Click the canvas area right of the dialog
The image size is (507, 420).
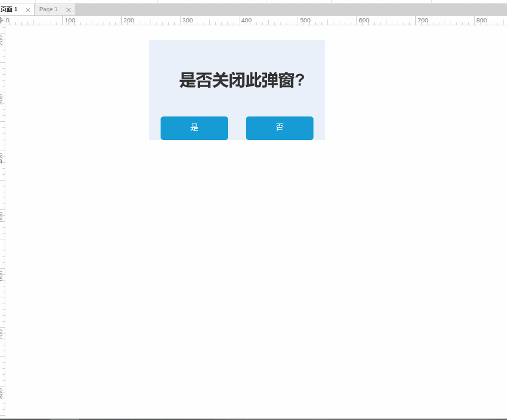coord(400,88)
